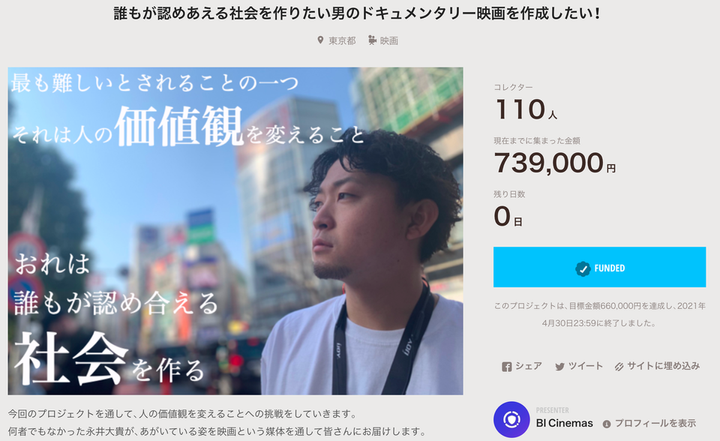Screen dimensions: 720x441
Task: Select the 110人 collector count
Action: click(x=526, y=110)
